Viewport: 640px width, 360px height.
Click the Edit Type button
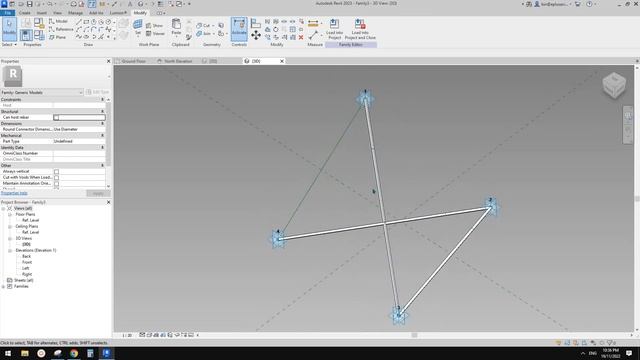(x=98, y=92)
